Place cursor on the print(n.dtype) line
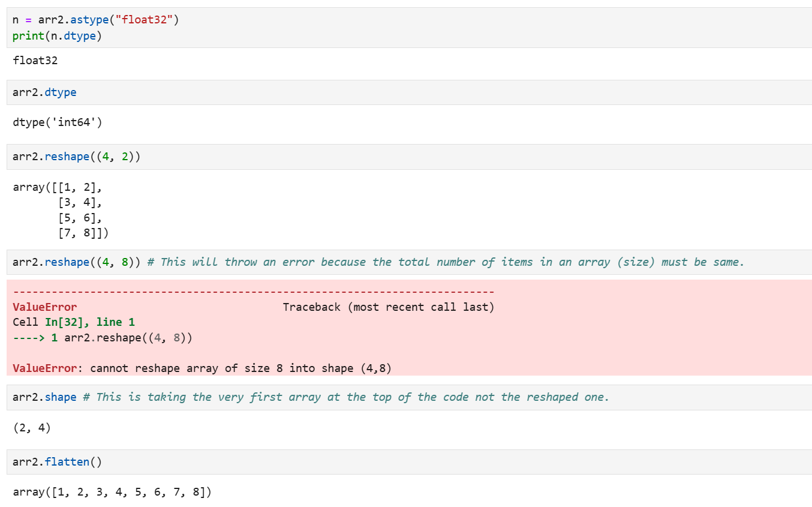Screen dimensions: 812x507 (x=57, y=36)
